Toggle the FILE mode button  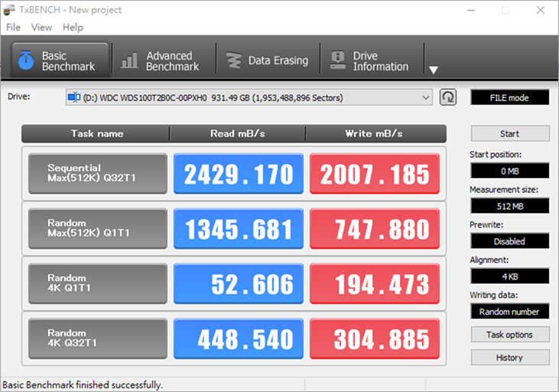pos(509,97)
